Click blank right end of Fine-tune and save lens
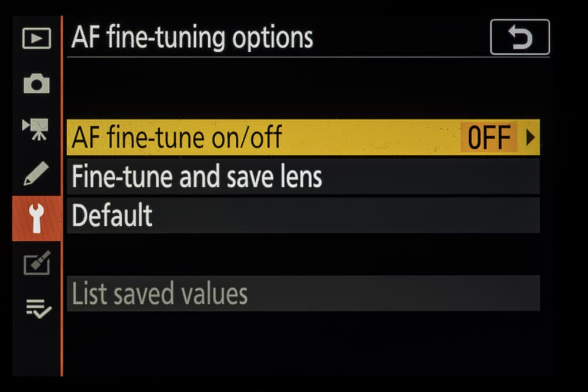The height and width of the screenshot is (392, 588). coord(470,176)
